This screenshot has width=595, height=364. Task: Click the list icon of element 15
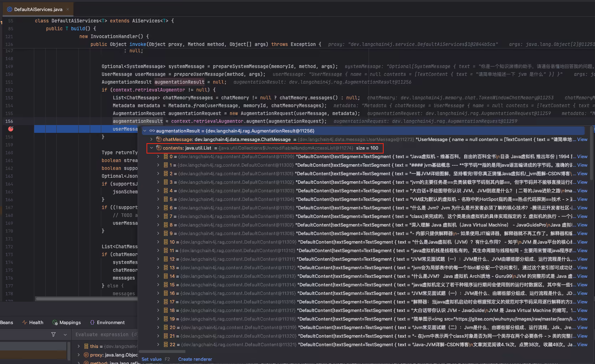(166, 285)
